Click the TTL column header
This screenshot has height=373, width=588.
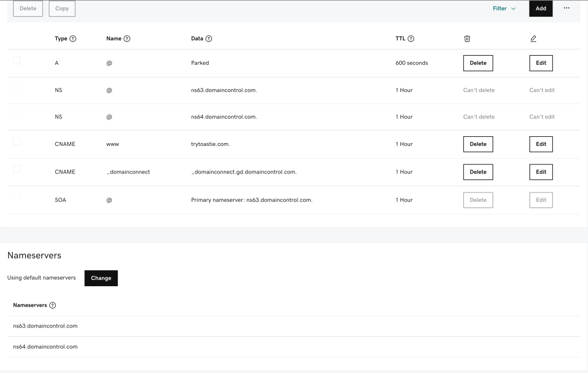[400, 39]
